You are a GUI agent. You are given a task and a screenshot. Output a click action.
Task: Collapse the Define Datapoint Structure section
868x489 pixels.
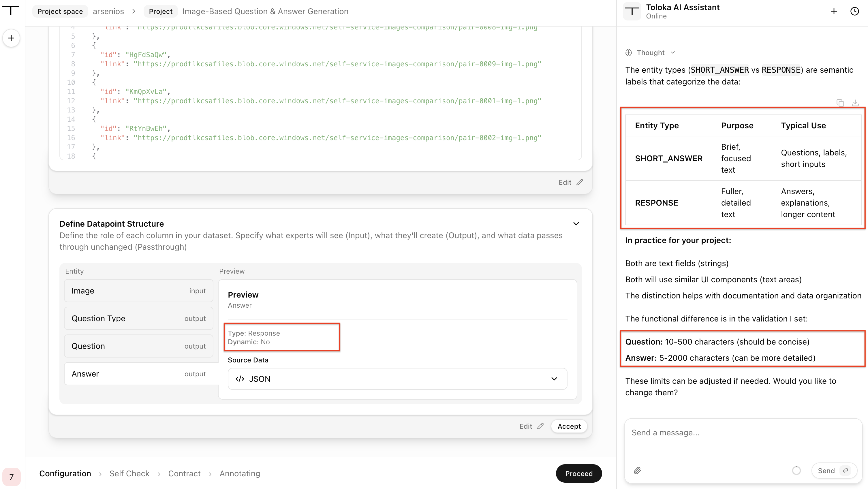coord(576,224)
